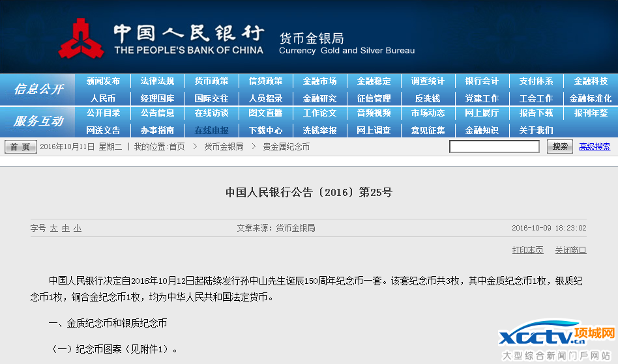Viewport: 618px width, 364px height.
Task: Click the People's Bank of China logo
Action: coord(81,39)
